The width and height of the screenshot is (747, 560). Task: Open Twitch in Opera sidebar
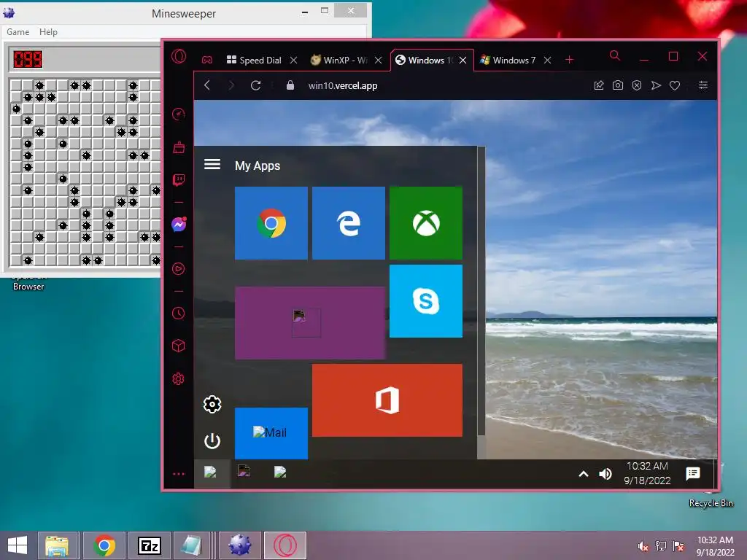(179, 180)
